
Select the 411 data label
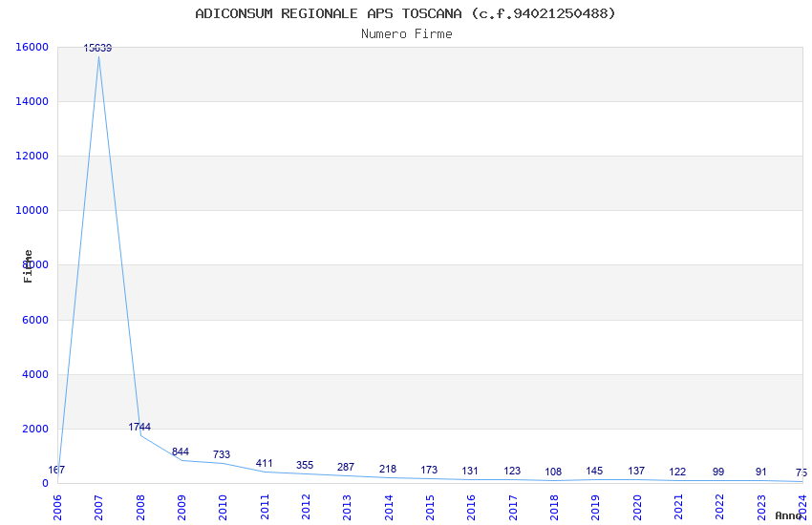pos(264,464)
